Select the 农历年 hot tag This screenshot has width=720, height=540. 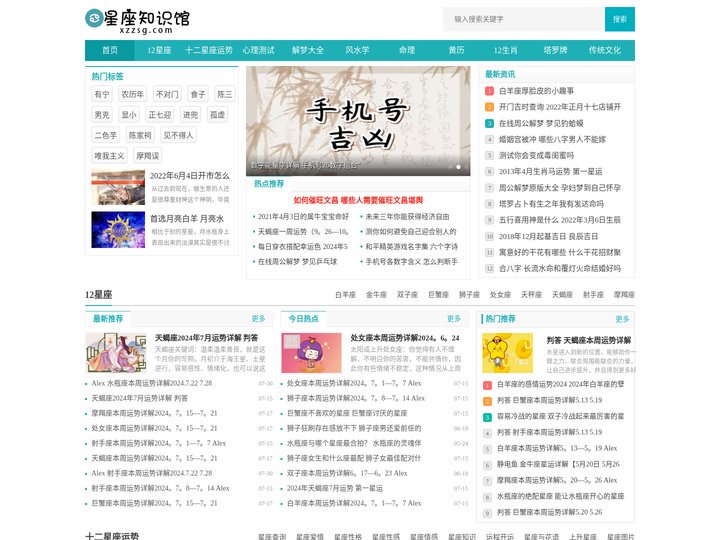point(132,94)
